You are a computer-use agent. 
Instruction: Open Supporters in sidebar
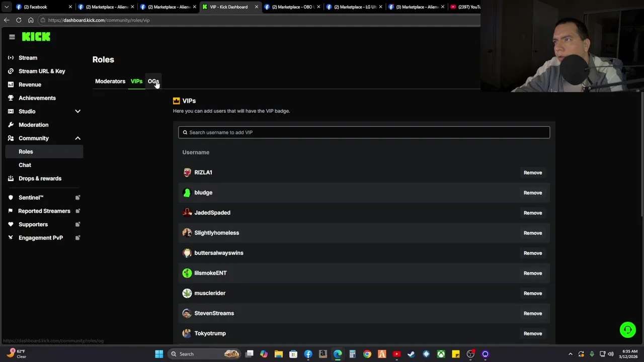(33, 224)
